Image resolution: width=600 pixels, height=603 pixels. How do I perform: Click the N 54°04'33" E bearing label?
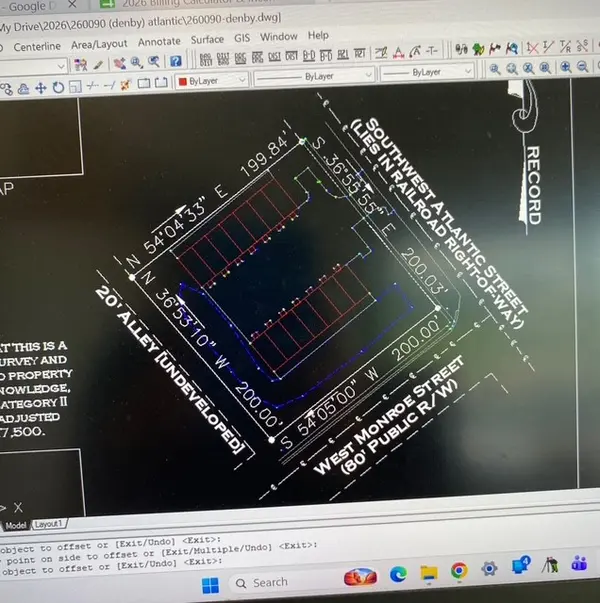tap(177, 226)
